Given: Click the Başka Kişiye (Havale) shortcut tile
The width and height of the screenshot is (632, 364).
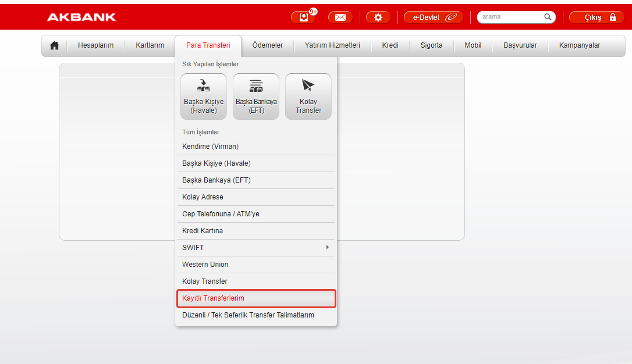Looking at the screenshot, I should click(204, 97).
